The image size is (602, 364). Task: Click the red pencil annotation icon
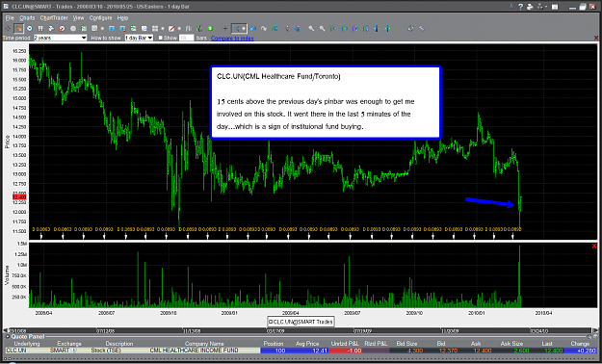coord(172,29)
